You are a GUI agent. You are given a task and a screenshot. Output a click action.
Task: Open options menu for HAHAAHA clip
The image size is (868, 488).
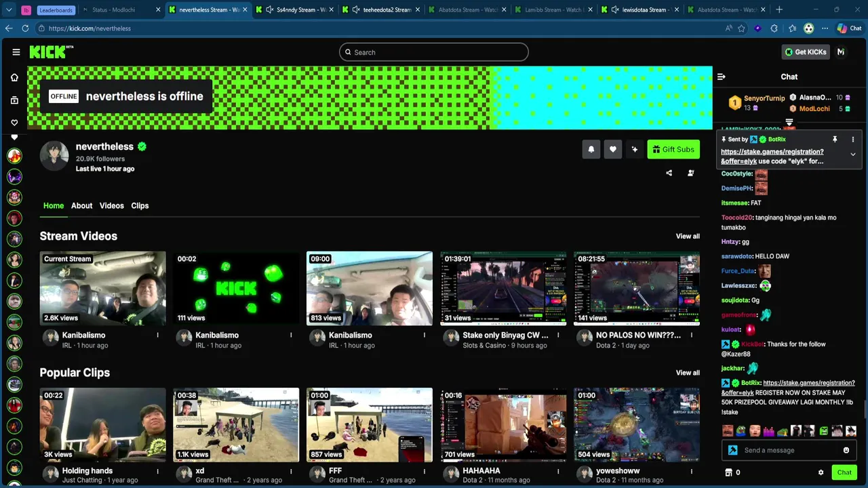coord(557,471)
